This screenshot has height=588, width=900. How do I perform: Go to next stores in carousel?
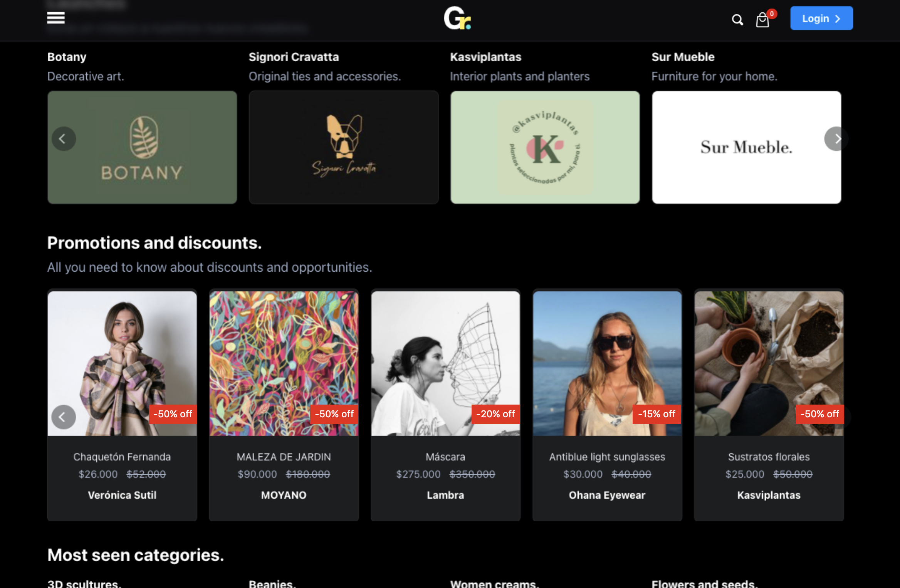[x=836, y=139]
